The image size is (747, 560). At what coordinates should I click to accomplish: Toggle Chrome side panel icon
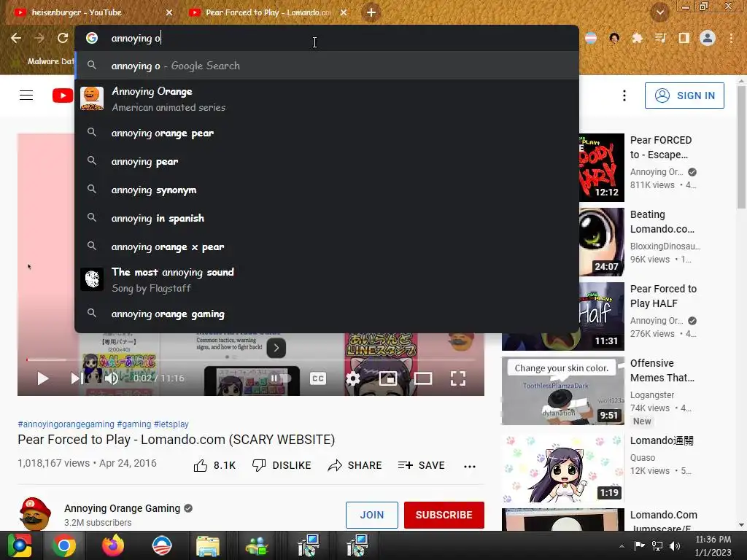[x=684, y=38]
